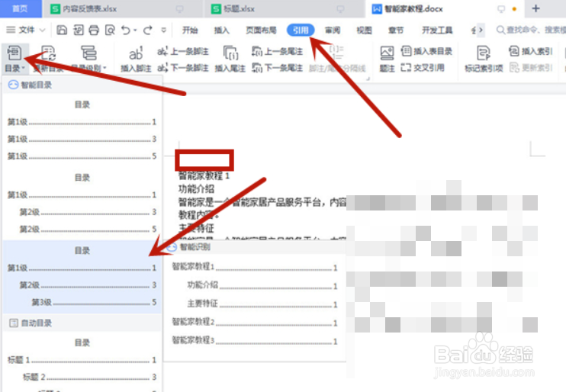Click 智能家教程3 in the preview

click(x=255, y=340)
